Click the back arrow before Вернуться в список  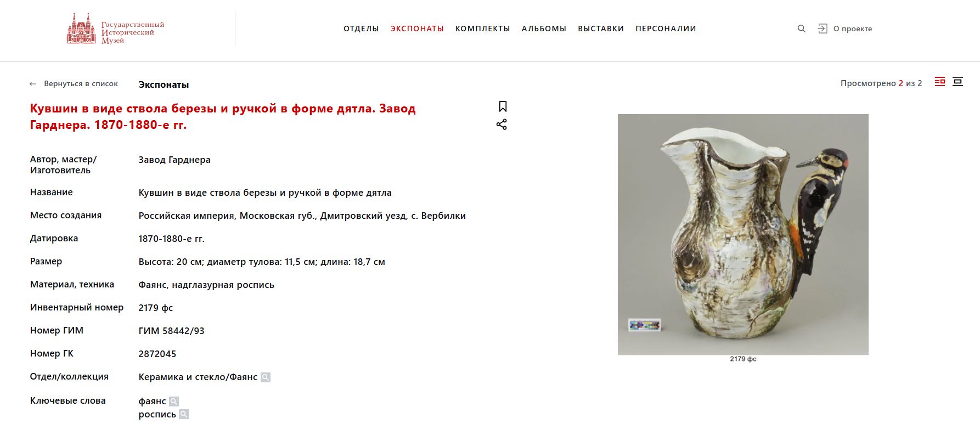coord(33,84)
